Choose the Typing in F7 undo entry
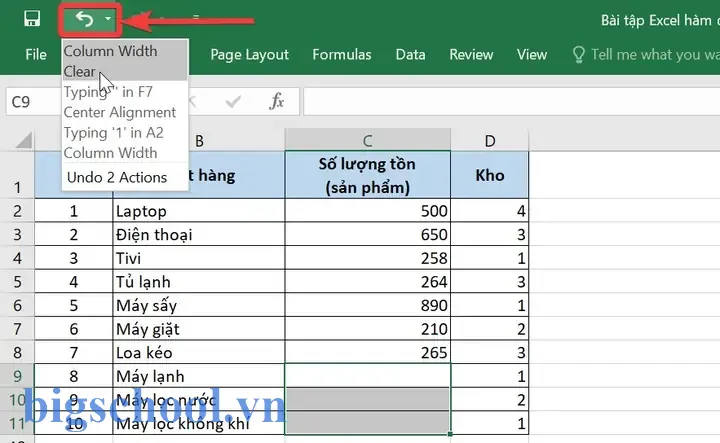 [x=125, y=92]
